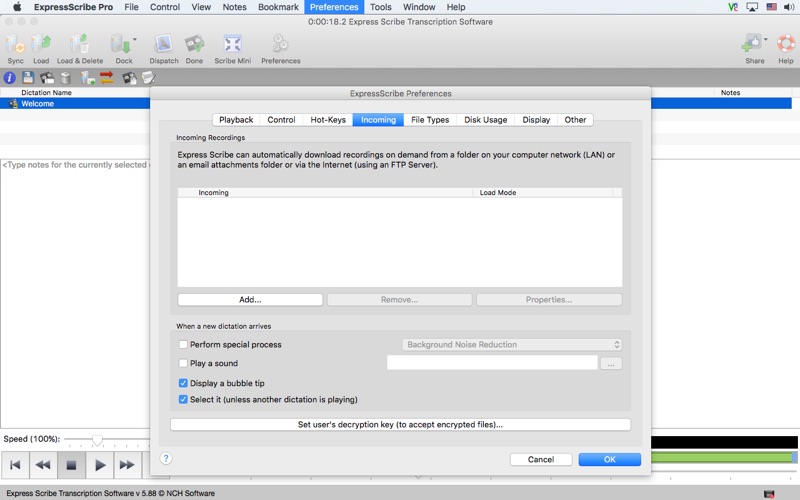Open the Notes menu
Image resolution: width=800 pixels, height=500 pixels.
click(x=234, y=7)
